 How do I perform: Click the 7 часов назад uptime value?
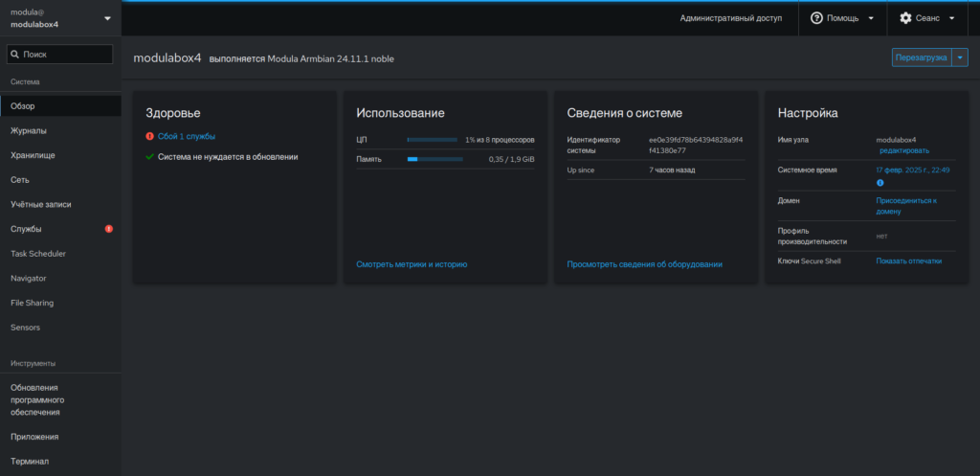pyautogui.click(x=672, y=170)
